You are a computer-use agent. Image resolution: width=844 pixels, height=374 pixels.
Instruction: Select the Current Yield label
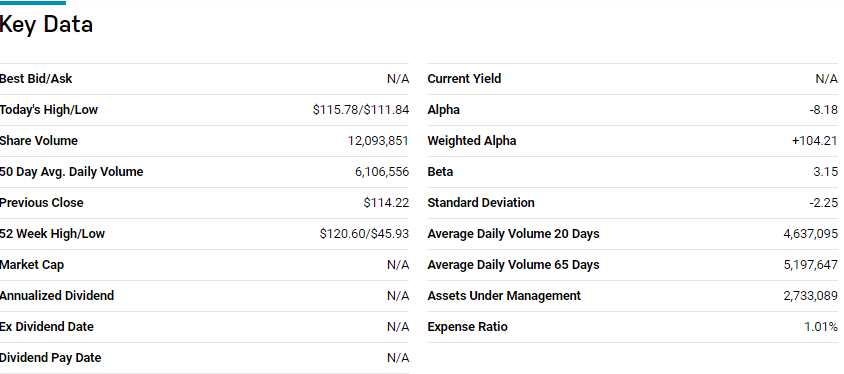[464, 79]
